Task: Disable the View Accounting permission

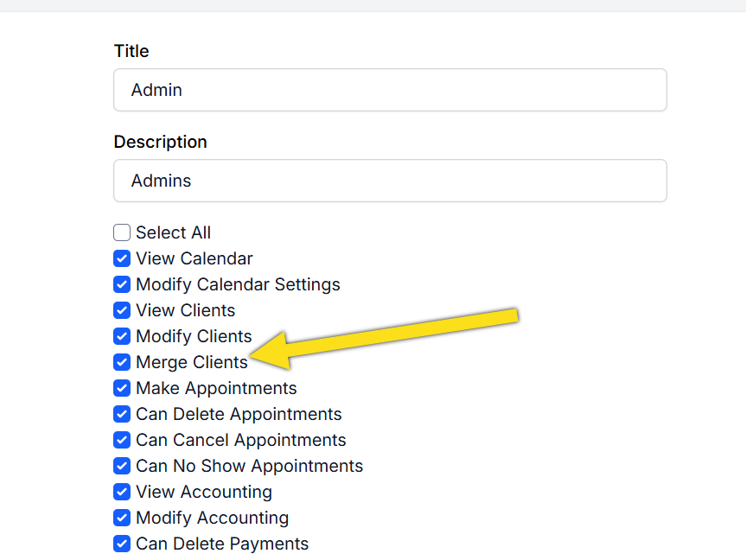Action: (122, 492)
